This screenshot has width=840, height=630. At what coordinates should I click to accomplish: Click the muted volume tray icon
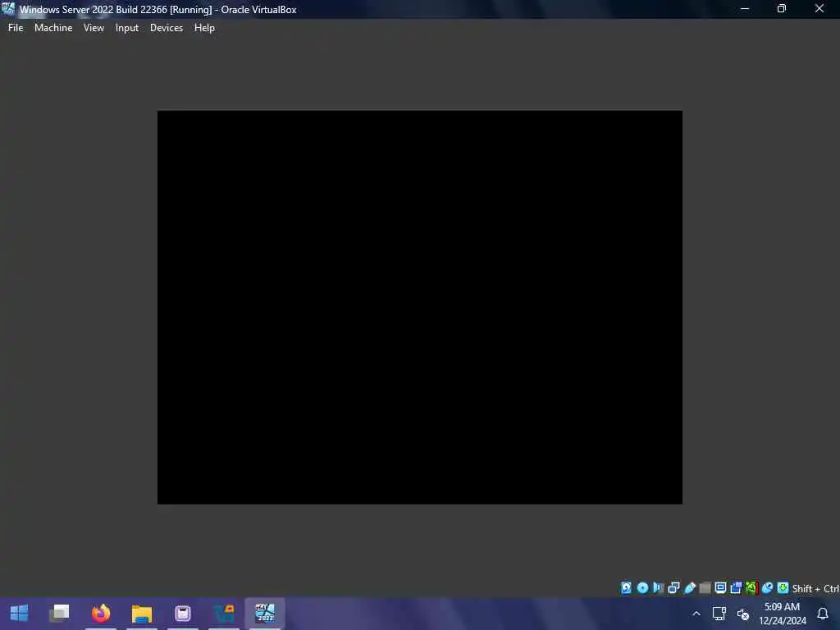[x=743, y=614]
